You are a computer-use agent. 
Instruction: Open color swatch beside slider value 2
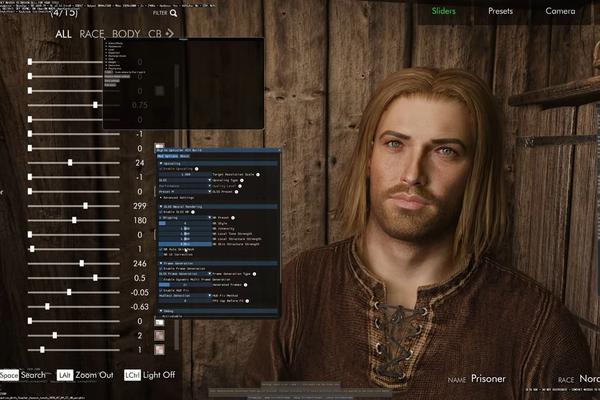[x=159, y=335]
